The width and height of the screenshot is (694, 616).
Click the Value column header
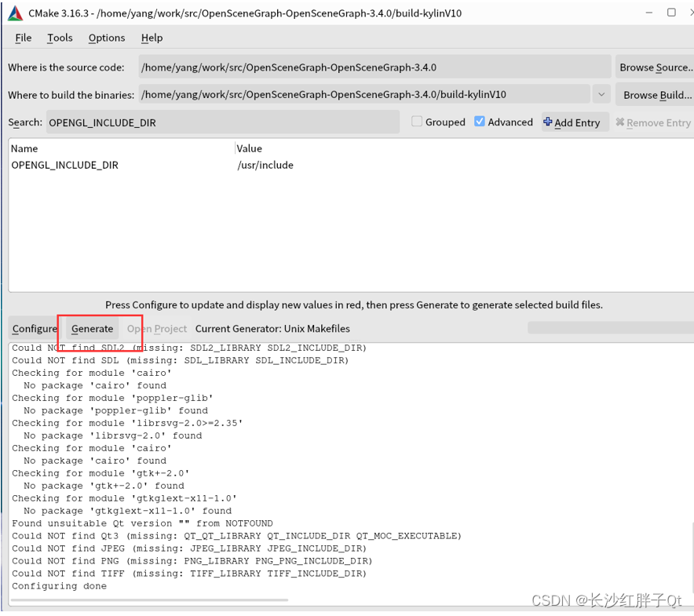click(x=249, y=148)
